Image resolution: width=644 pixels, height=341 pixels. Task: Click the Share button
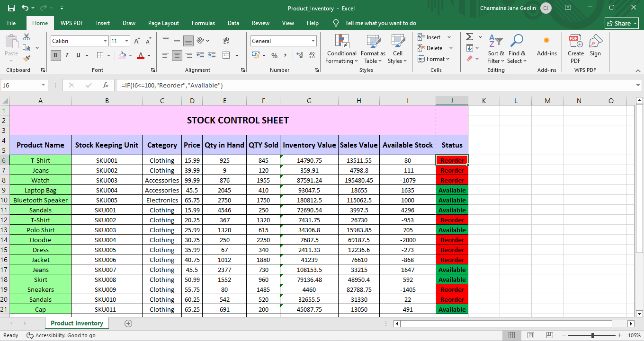point(622,23)
